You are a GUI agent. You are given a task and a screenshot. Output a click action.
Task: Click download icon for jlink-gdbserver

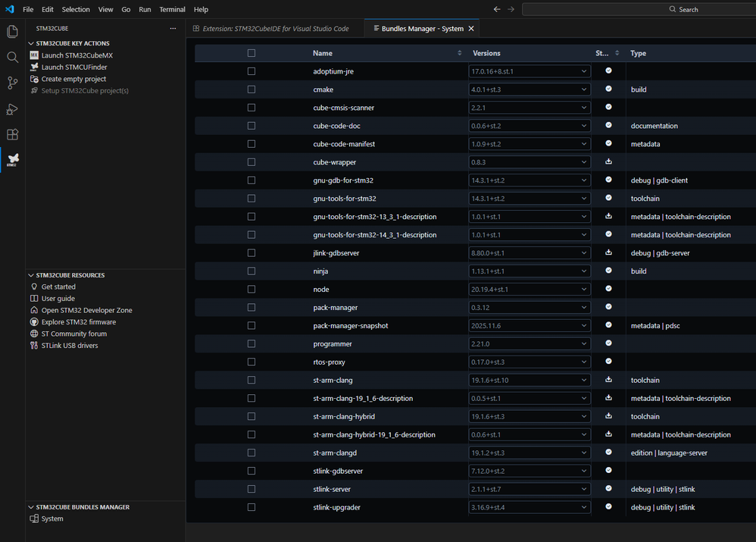tap(608, 252)
